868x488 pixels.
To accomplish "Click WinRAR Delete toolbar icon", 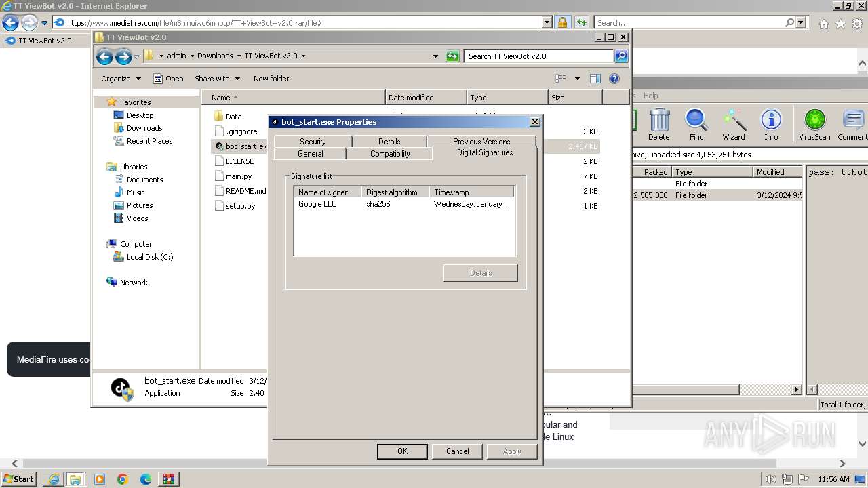I will coord(658,125).
